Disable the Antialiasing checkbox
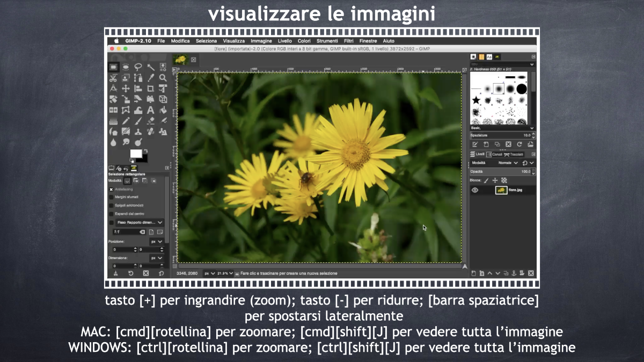 coord(111,189)
